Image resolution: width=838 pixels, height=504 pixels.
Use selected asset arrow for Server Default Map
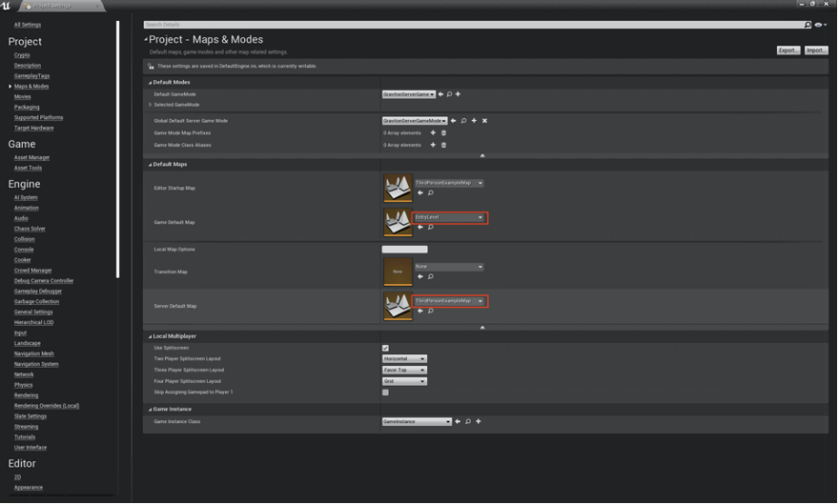pyautogui.click(x=420, y=311)
